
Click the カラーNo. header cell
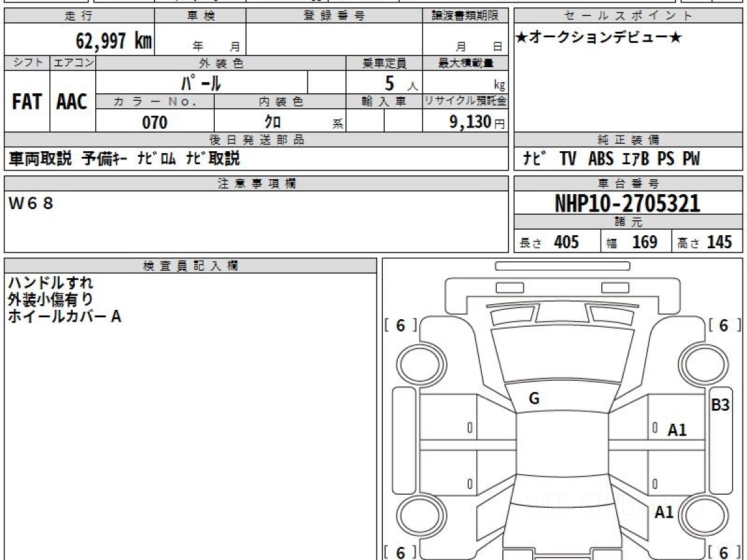click(x=155, y=102)
